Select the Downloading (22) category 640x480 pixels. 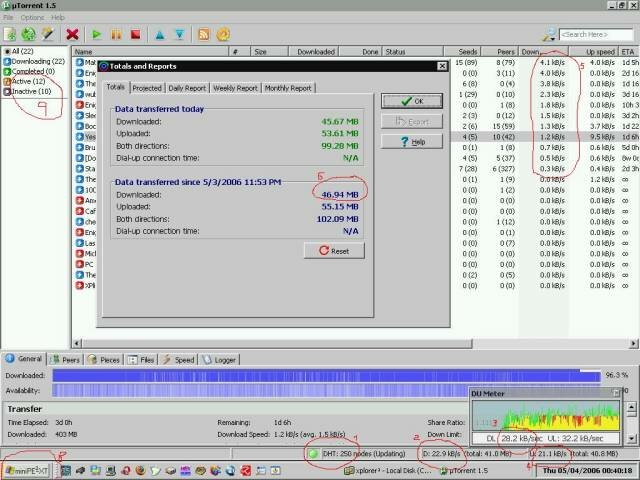click(34, 61)
